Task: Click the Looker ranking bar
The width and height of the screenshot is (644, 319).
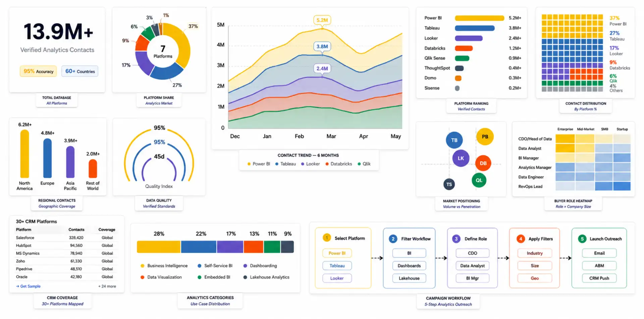Action: [x=469, y=38]
